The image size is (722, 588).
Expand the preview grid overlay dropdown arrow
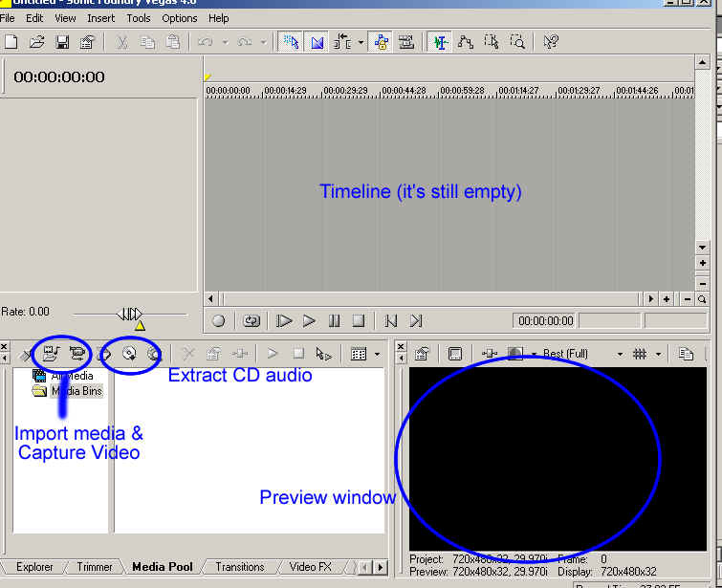(x=661, y=354)
